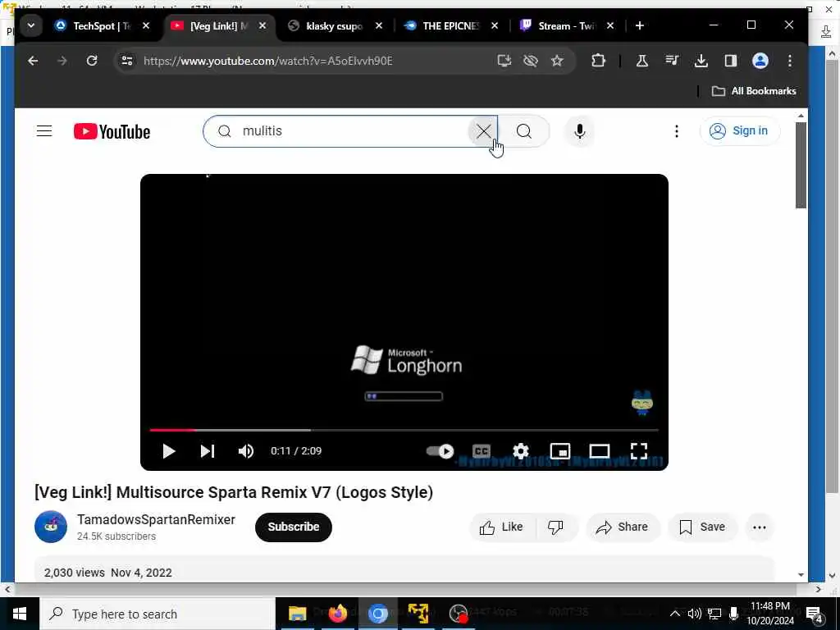Go forward to the next page

(62, 61)
